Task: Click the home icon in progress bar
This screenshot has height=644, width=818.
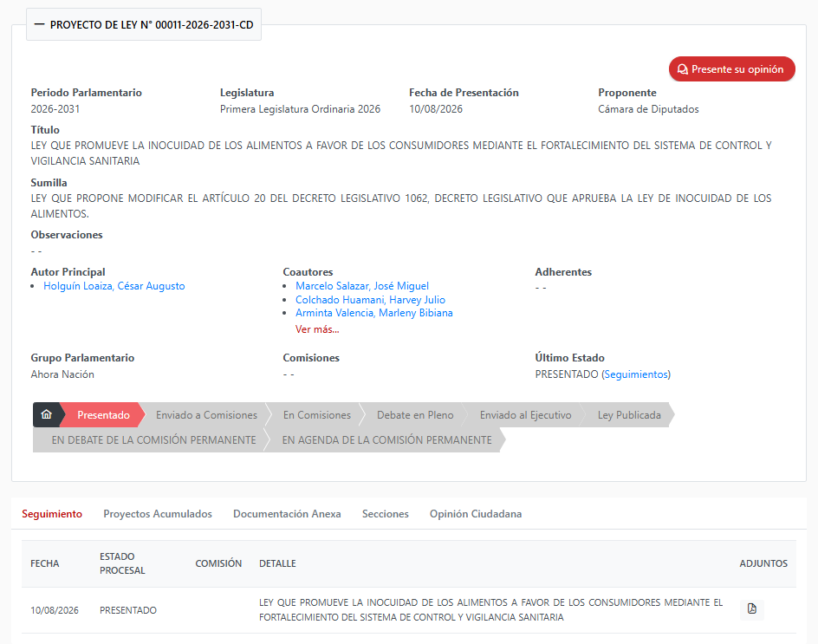Action: pos(47,415)
